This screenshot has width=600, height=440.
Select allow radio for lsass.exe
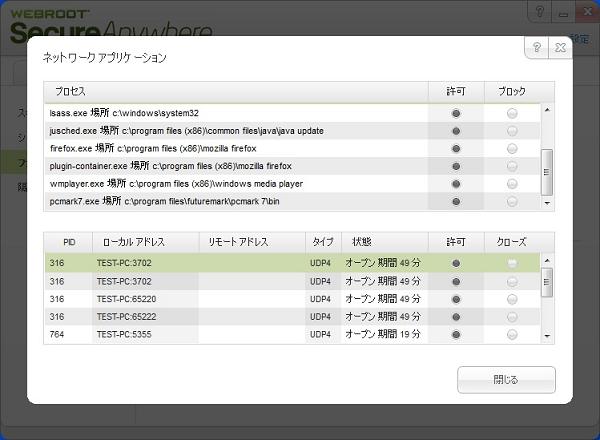tap(456, 113)
